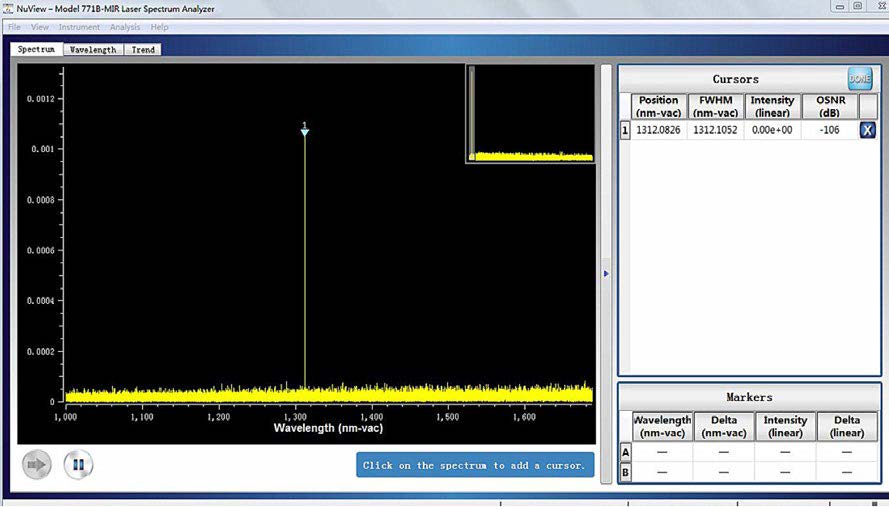Open the Analysis menu
This screenshot has height=507, width=889.
click(125, 27)
